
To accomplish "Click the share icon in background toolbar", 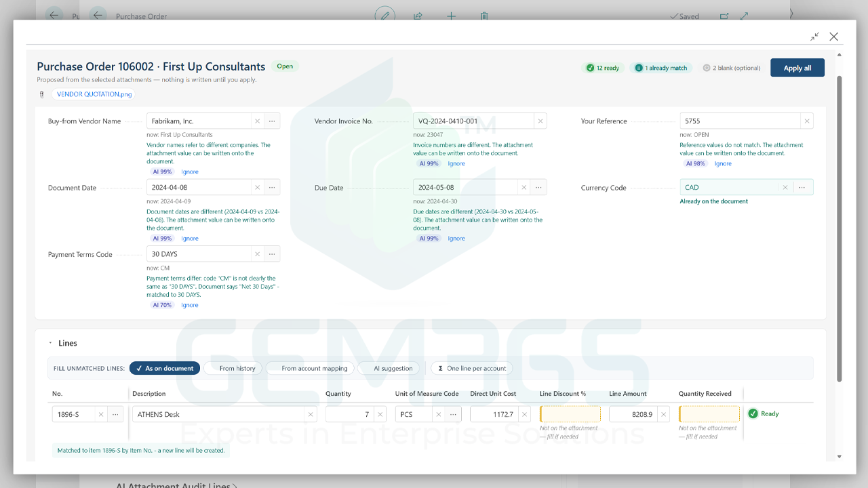I will [418, 16].
